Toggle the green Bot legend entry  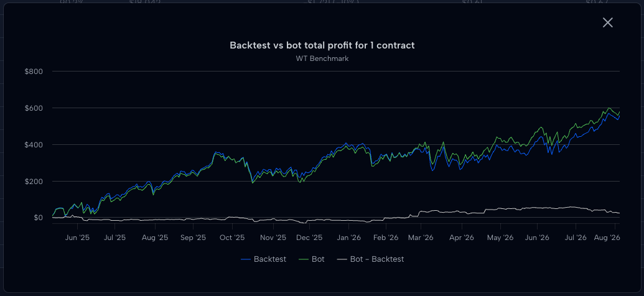(x=311, y=259)
